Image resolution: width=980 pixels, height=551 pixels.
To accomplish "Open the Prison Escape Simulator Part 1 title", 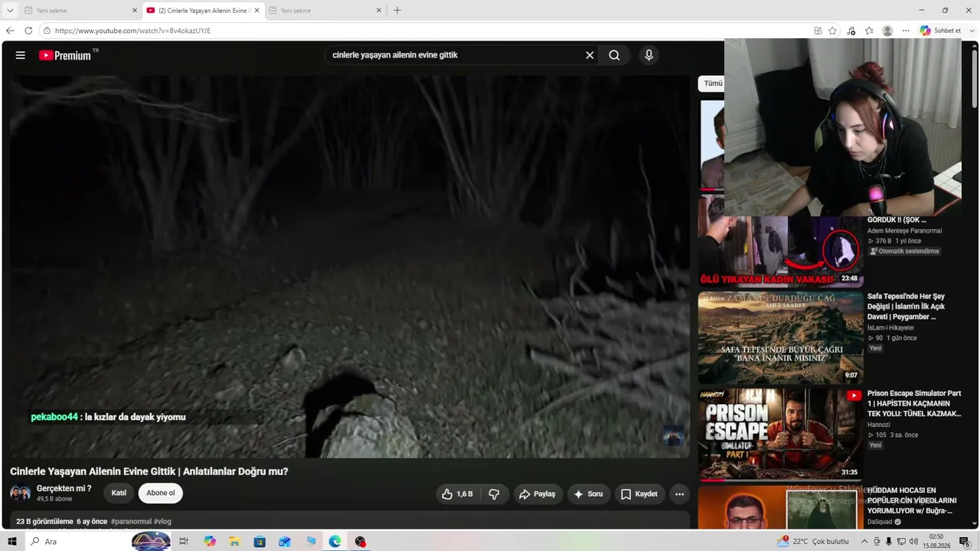I will [x=914, y=403].
